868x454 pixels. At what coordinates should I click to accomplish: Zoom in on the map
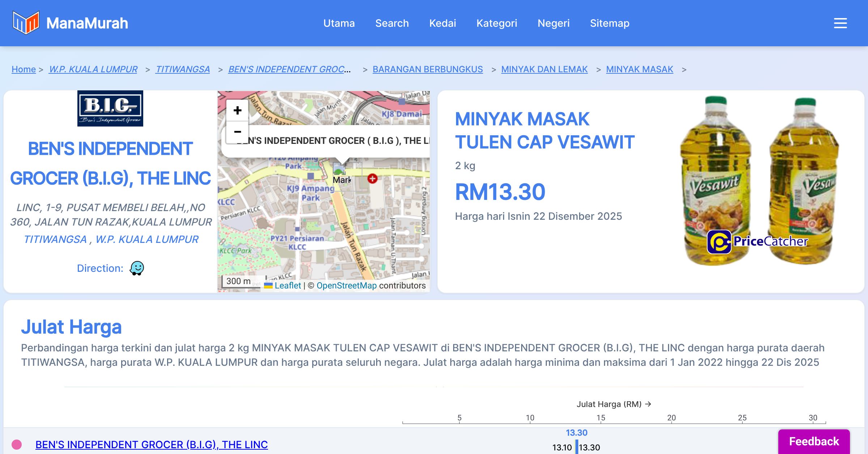tap(237, 110)
